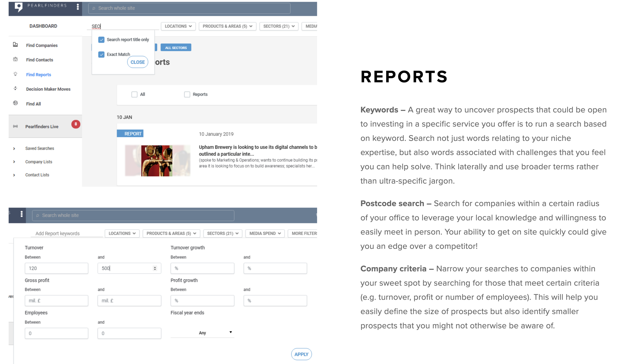Open the Upham Brewery report thumbnail
The image size is (626, 364).
pyautogui.click(x=157, y=161)
